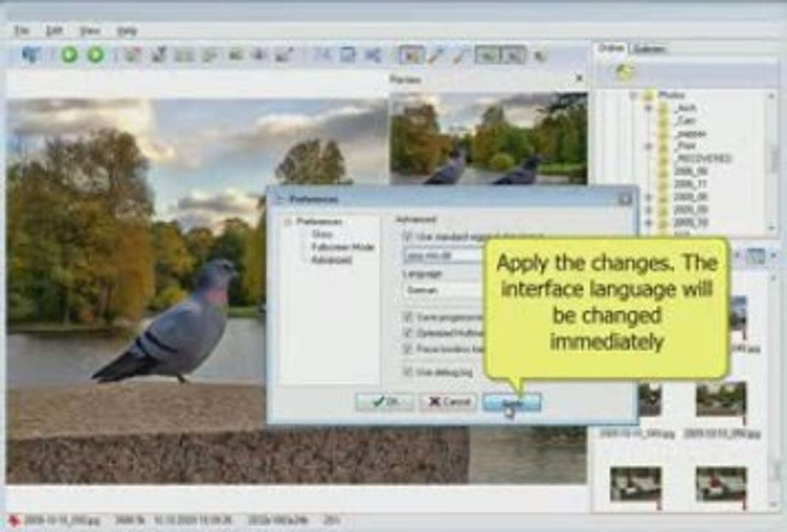Open the File menu
787x532 pixels.
tap(21, 30)
